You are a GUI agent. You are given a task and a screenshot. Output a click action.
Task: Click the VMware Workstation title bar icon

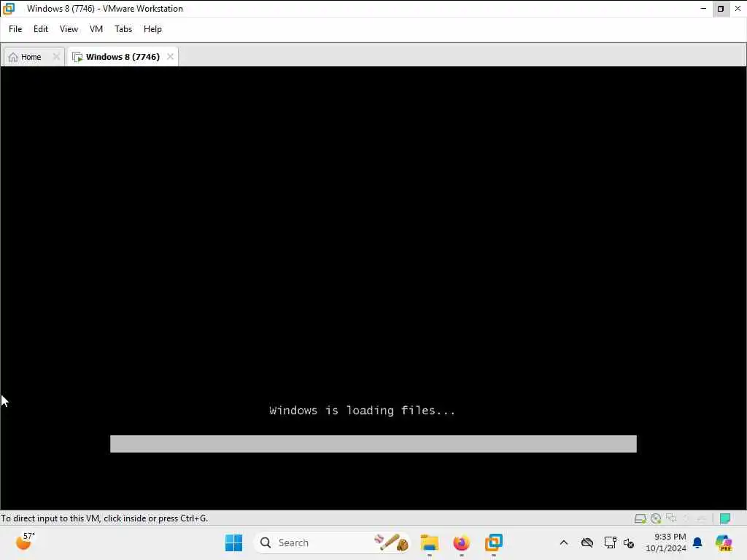coord(9,9)
